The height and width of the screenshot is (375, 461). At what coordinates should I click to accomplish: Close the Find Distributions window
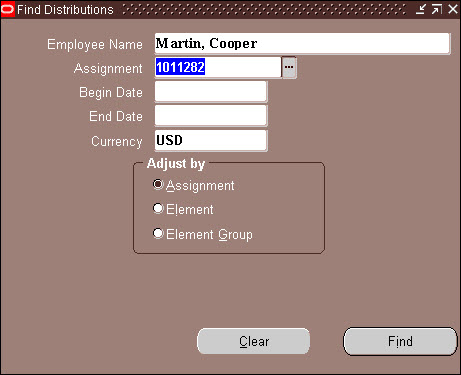pos(452,9)
